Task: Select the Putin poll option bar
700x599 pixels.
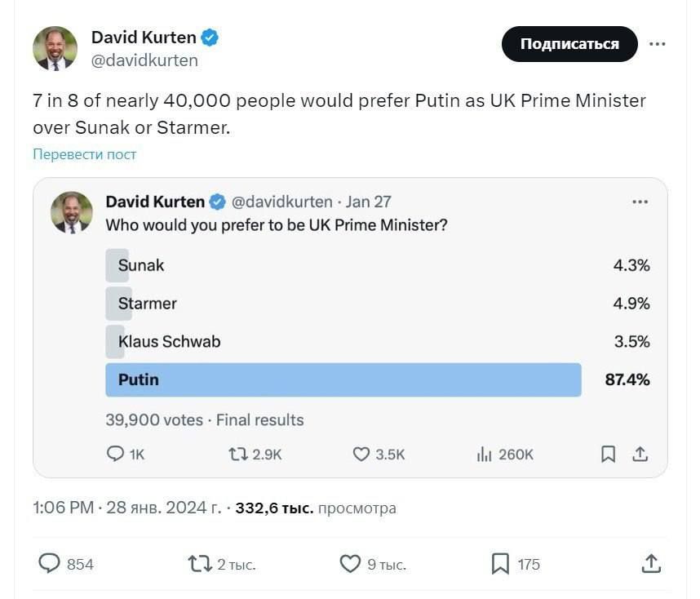Action: (x=343, y=379)
